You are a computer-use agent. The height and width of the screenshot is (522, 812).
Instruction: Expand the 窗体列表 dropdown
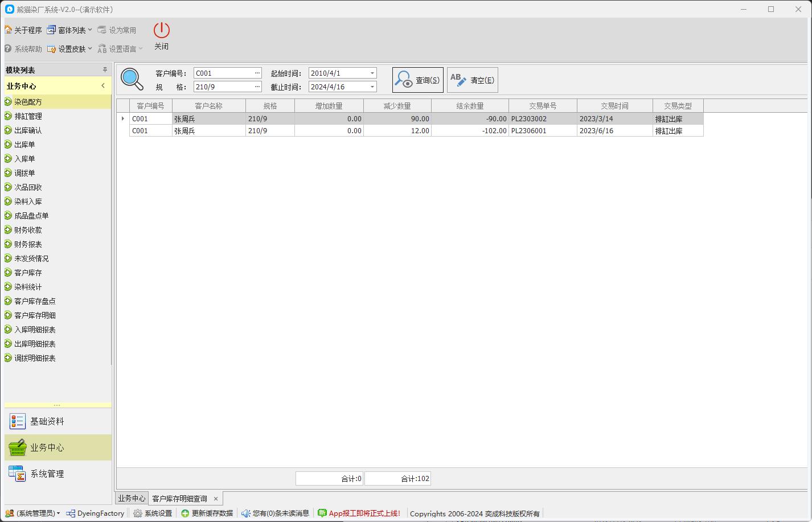point(90,30)
